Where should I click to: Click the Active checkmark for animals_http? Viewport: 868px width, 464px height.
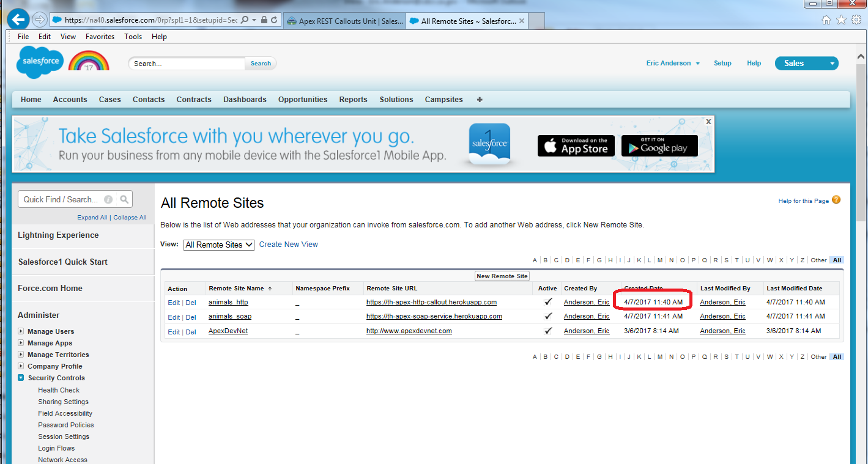548,302
